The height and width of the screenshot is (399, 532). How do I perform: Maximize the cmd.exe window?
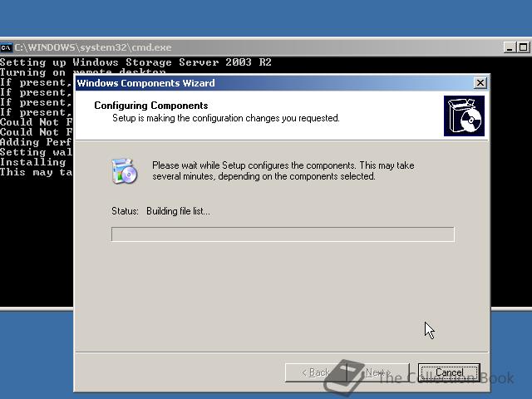coord(523,47)
